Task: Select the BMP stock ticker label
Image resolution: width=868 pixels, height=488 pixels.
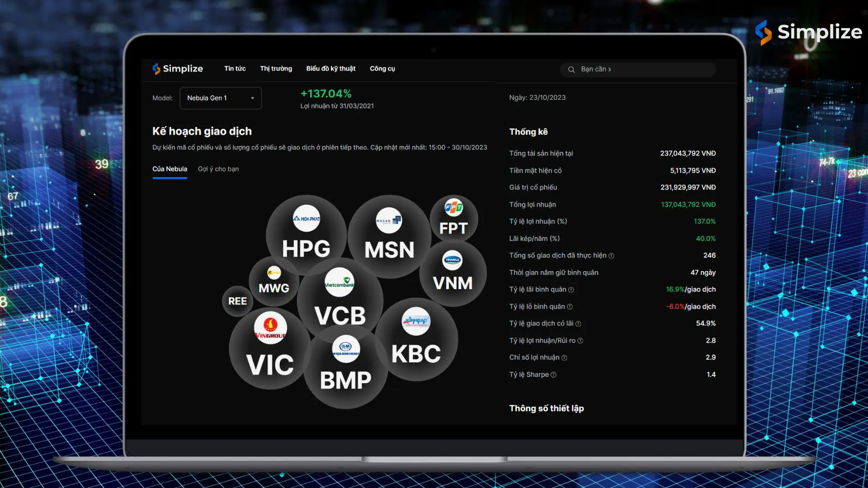Action: (x=346, y=380)
